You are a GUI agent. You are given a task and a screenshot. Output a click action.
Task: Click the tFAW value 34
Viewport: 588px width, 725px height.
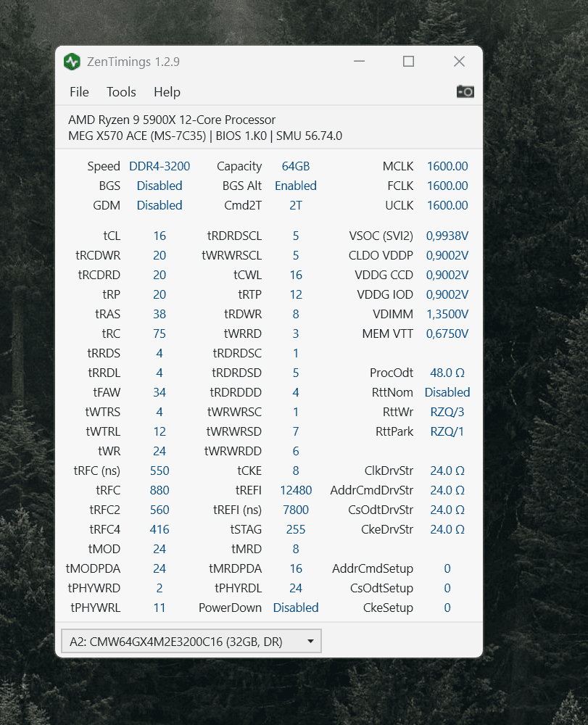tap(160, 392)
